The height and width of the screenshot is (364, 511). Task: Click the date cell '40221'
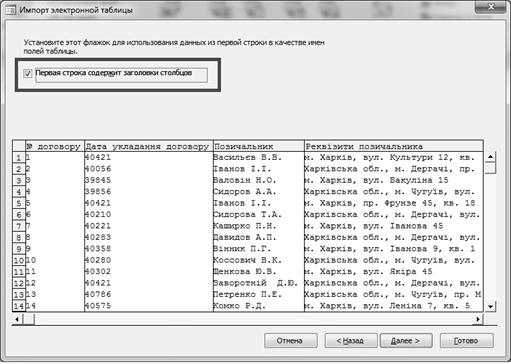pyautogui.click(x=149, y=226)
